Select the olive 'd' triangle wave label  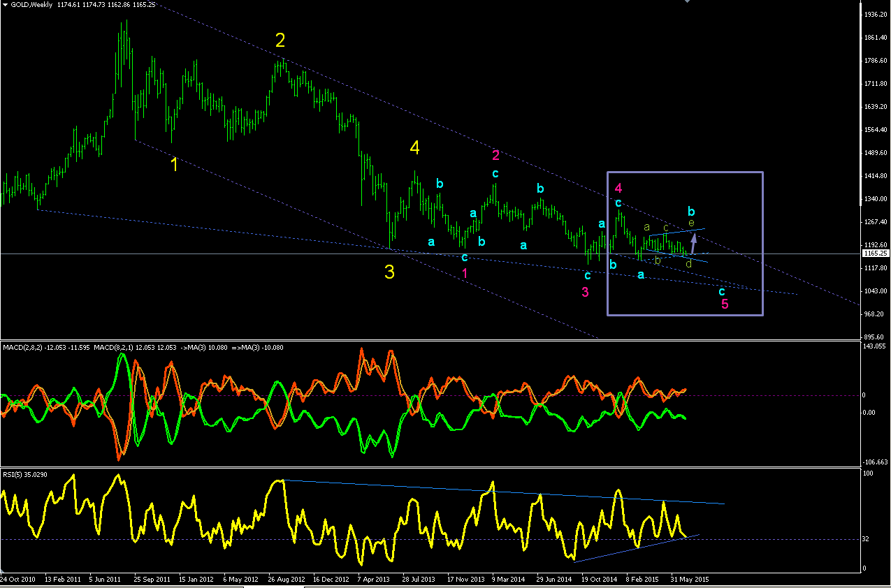pyautogui.click(x=688, y=263)
